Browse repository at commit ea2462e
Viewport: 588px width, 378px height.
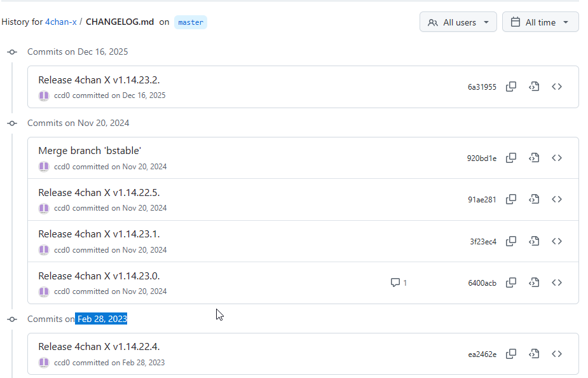[557, 354]
